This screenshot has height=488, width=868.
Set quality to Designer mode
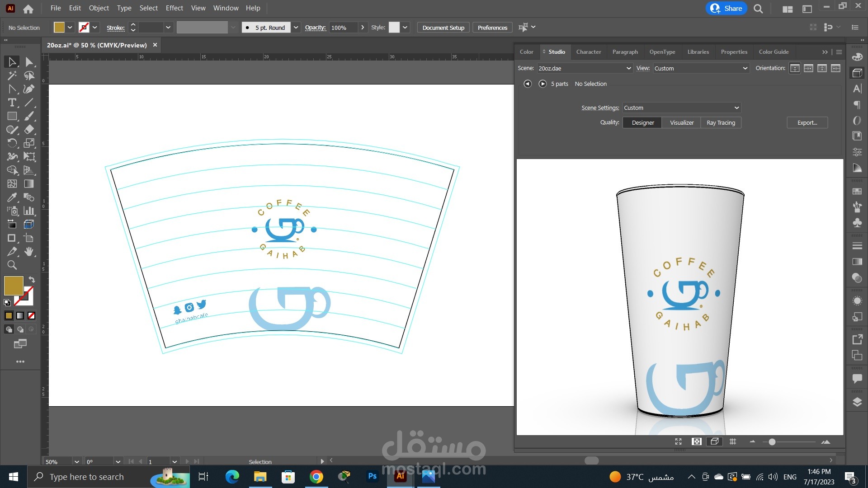pos(642,122)
